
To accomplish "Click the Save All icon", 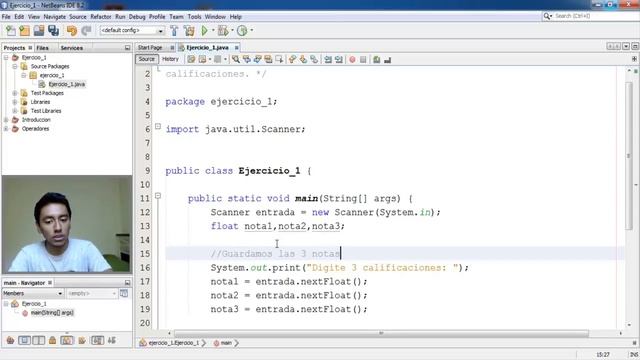I will pyautogui.click(x=53, y=31).
